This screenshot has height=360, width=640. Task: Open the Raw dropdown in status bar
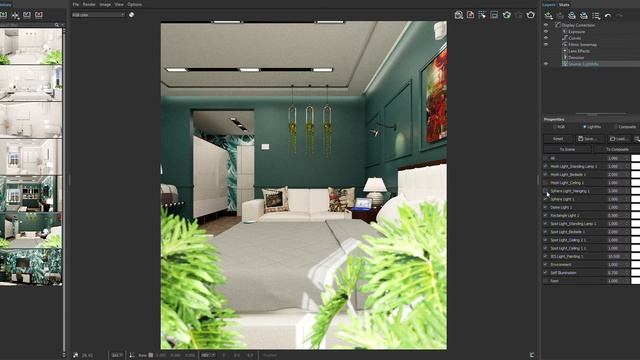[145, 355]
